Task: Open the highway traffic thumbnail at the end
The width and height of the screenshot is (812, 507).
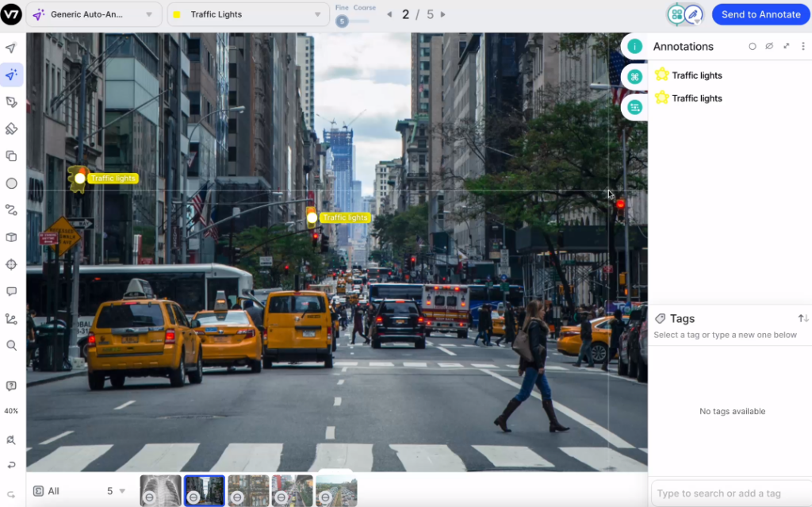Action: pyautogui.click(x=336, y=490)
